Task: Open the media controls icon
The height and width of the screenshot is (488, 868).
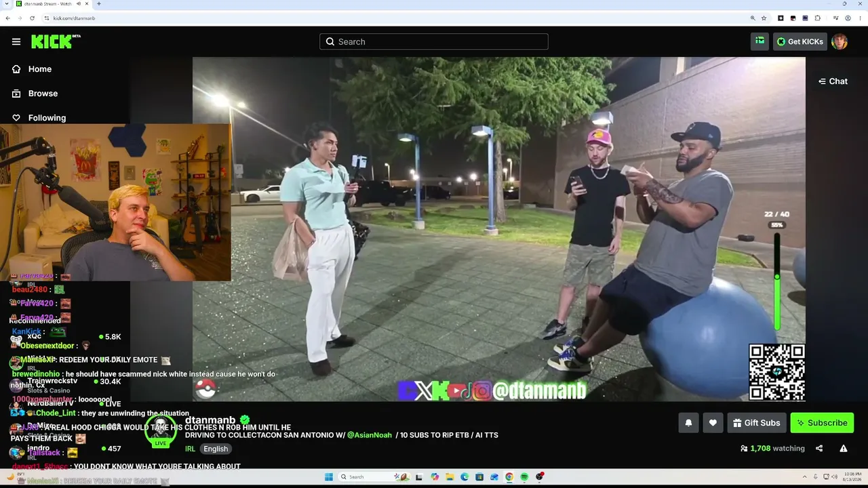Action: pos(835,18)
